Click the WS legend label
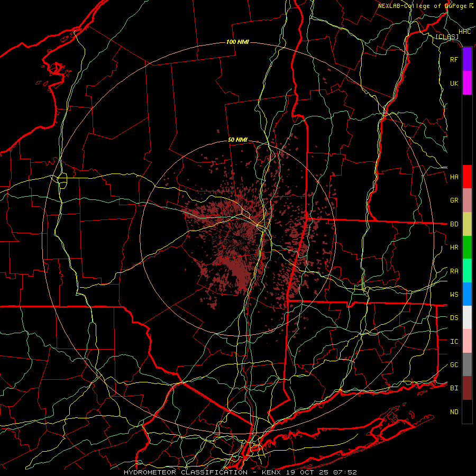Image resolution: width=476 pixels, height=476 pixels. point(454,295)
